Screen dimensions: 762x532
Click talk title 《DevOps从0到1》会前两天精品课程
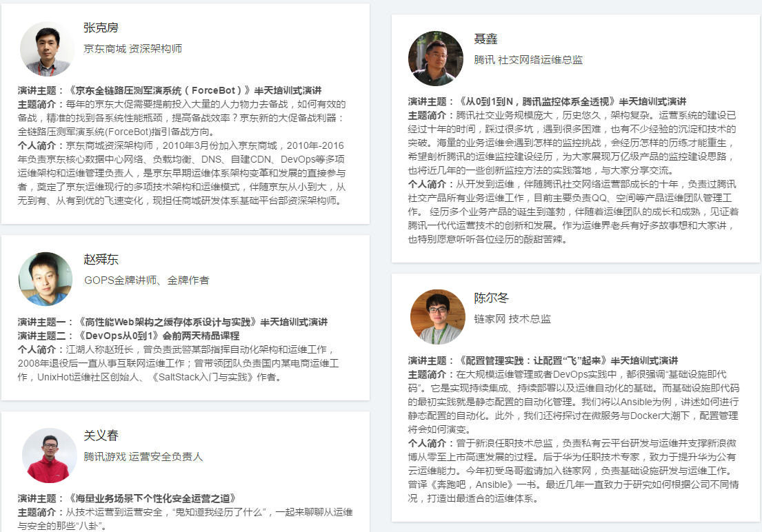click(x=157, y=336)
